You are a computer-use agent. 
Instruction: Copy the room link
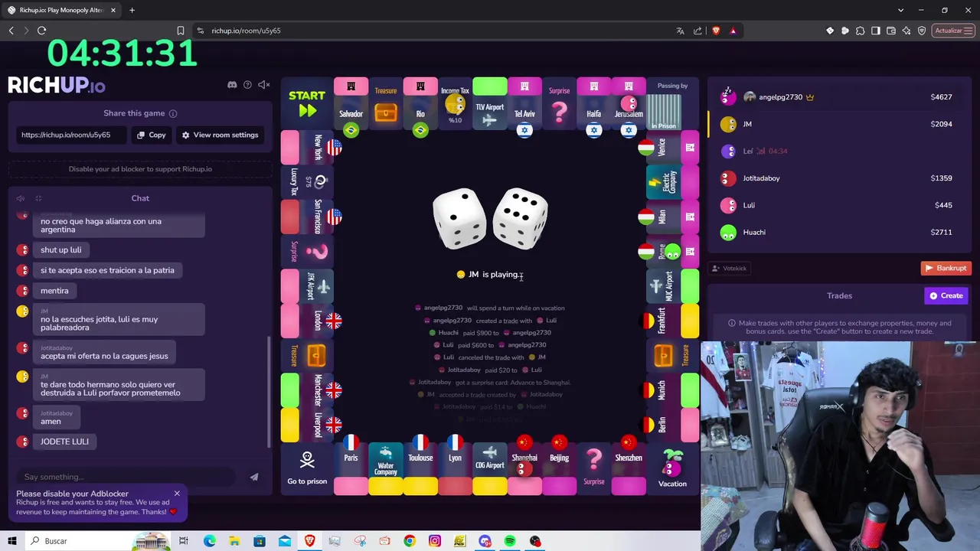pyautogui.click(x=151, y=135)
